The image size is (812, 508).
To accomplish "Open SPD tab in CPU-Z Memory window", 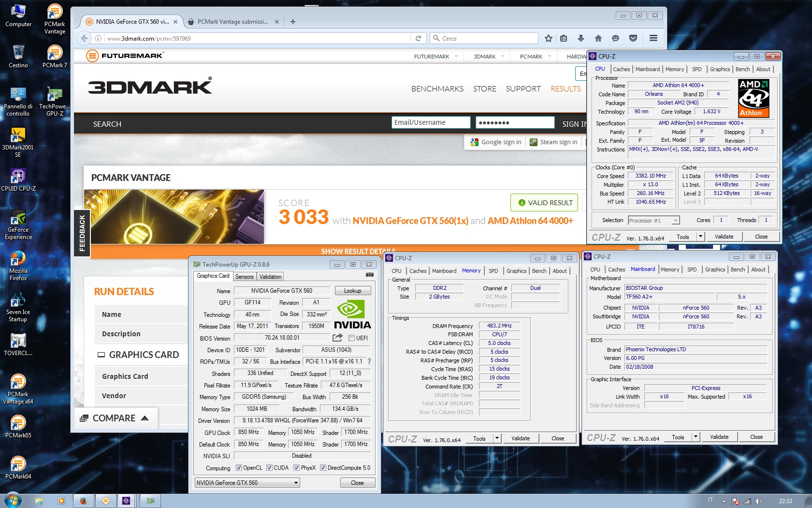I will pyautogui.click(x=493, y=271).
